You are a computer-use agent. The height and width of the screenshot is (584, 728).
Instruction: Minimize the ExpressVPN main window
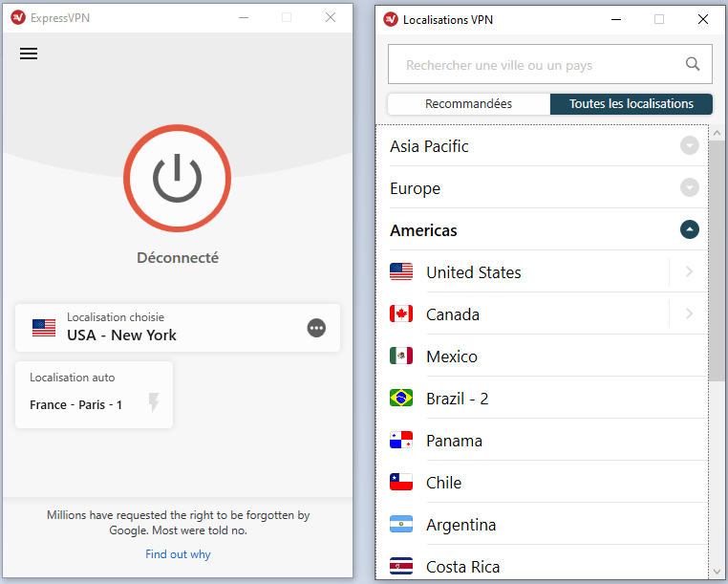[244, 17]
